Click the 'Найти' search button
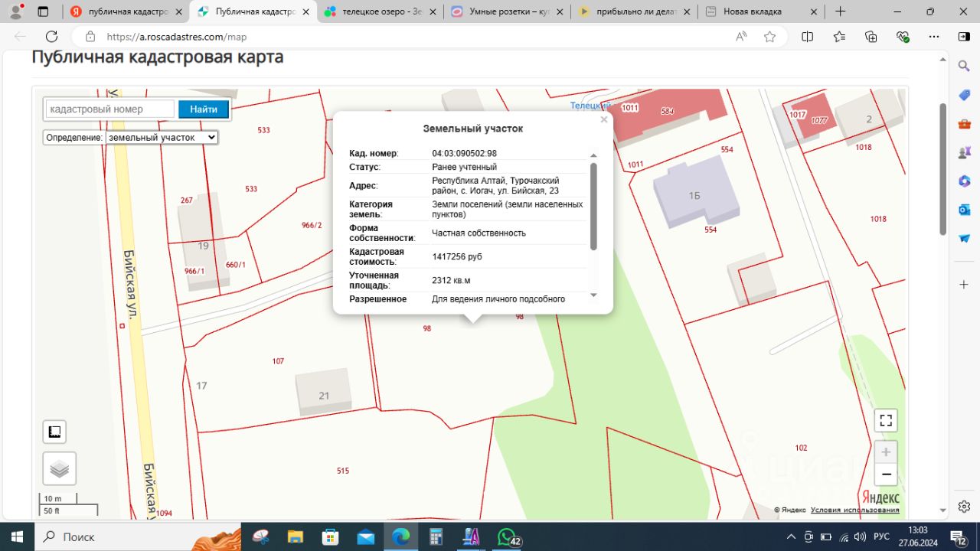 click(x=204, y=109)
